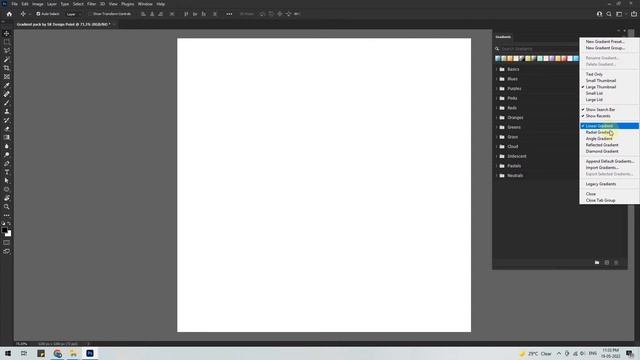Select the Lasso tool
This screenshot has height=360, width=640.
click(7, 51)
